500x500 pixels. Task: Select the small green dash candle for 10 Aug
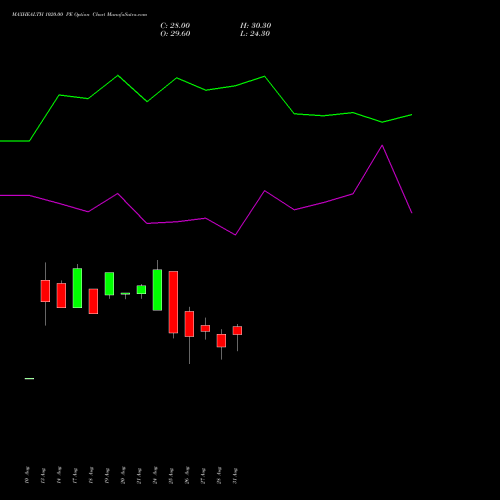coord(29,379)
